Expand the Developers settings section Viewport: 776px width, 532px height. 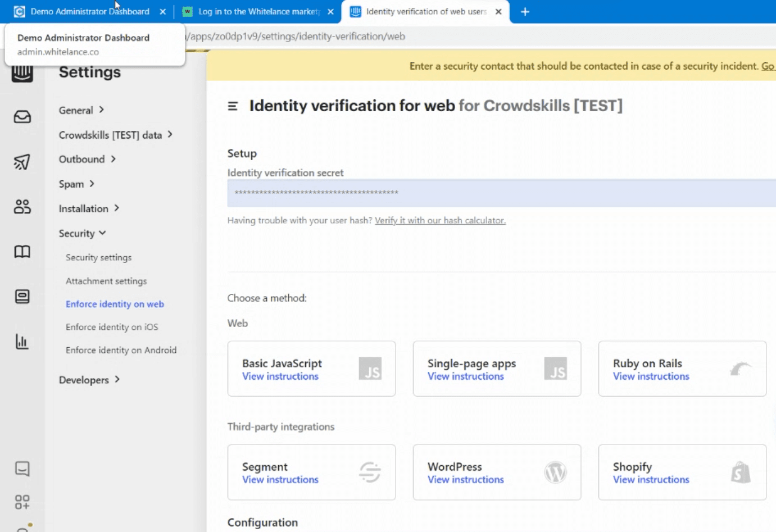(x=89, y=380)
